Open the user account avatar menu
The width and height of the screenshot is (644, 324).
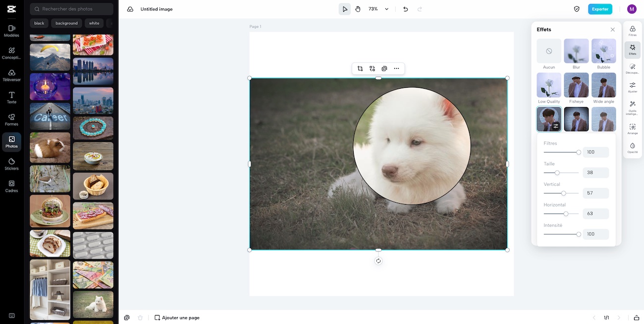[x=632, y=9]
